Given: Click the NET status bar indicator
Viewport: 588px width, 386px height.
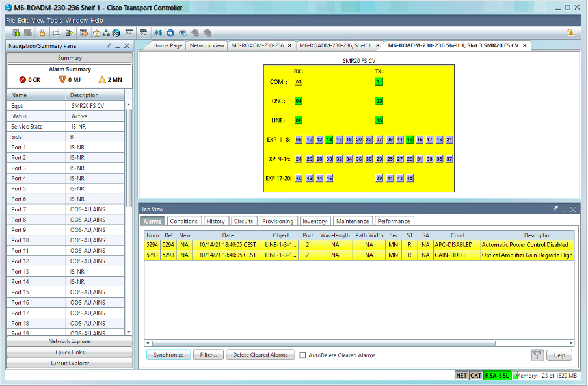Looking at the screenshot, I should tap(461, 376).
